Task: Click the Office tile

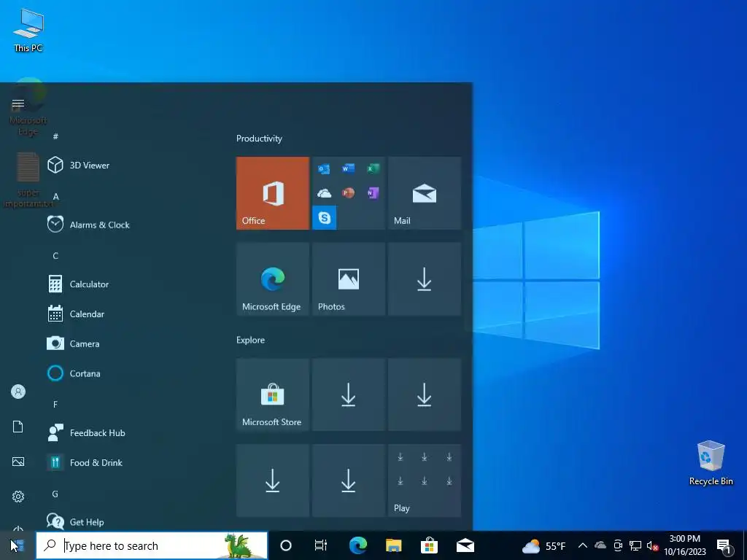Action: pyautogui.click(x=273, y=193)
